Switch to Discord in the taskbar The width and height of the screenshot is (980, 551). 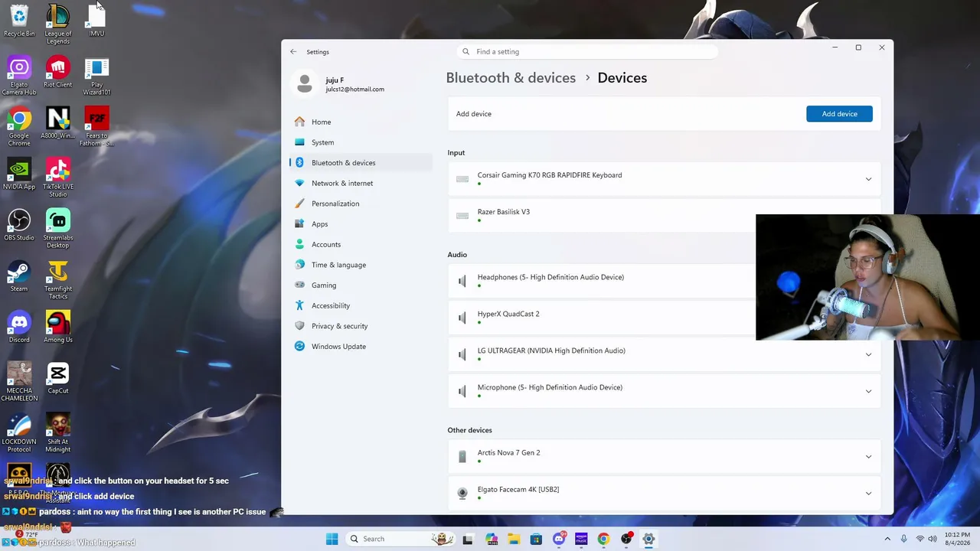(x=559, y=539)
